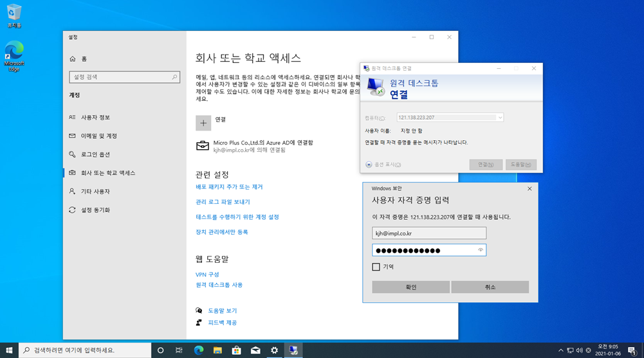Go to Settings home (홈)
644x358 pixels.
click(x=78, y=59)
